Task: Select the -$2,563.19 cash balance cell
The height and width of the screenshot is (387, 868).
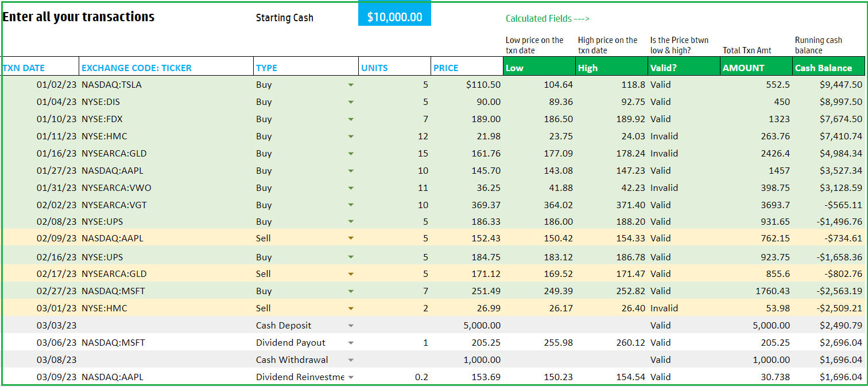Action: click(828, 291)
